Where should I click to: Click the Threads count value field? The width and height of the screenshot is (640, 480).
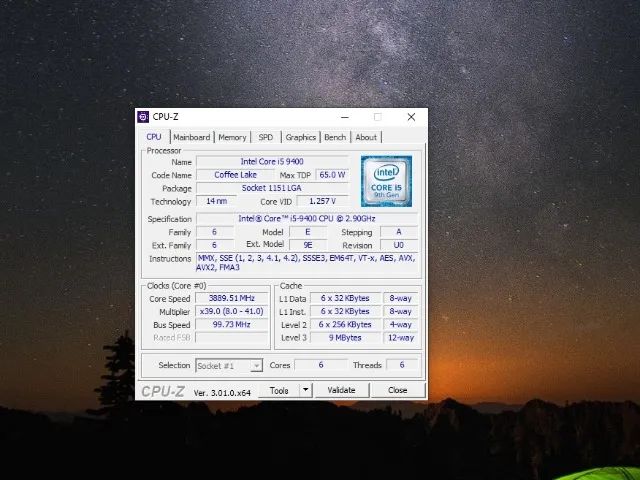point(402,365)
